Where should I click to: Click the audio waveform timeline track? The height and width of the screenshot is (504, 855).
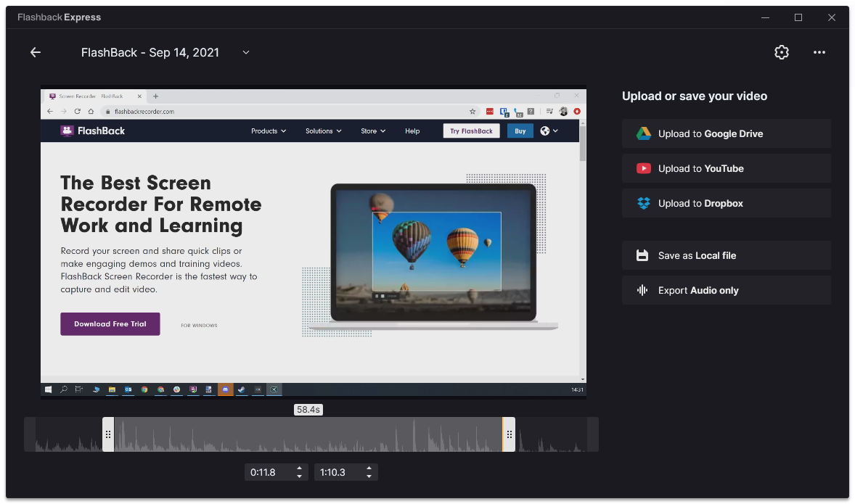[311, 434]
